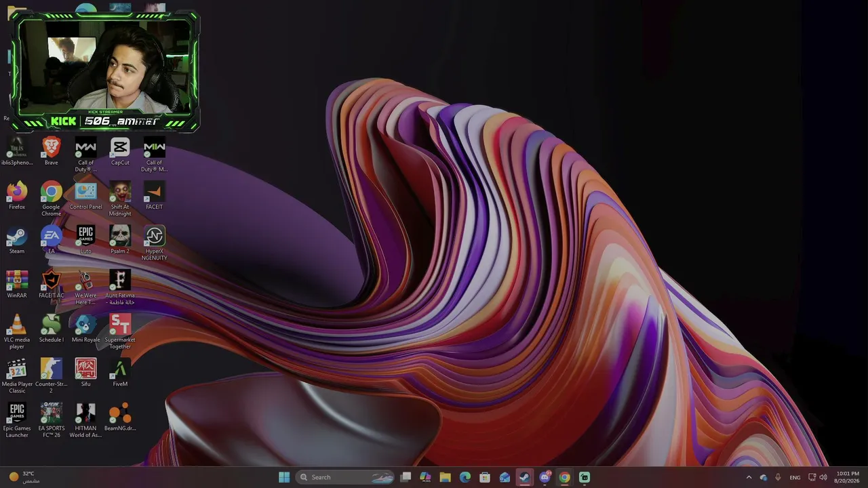The height and width of the screenshot is (488, 868).
Task: Select the EA app desktop icon
Action: [51, 240]
